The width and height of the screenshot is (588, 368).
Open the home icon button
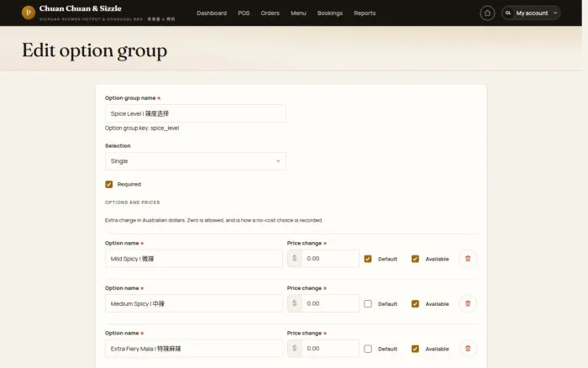coord(487,13)
